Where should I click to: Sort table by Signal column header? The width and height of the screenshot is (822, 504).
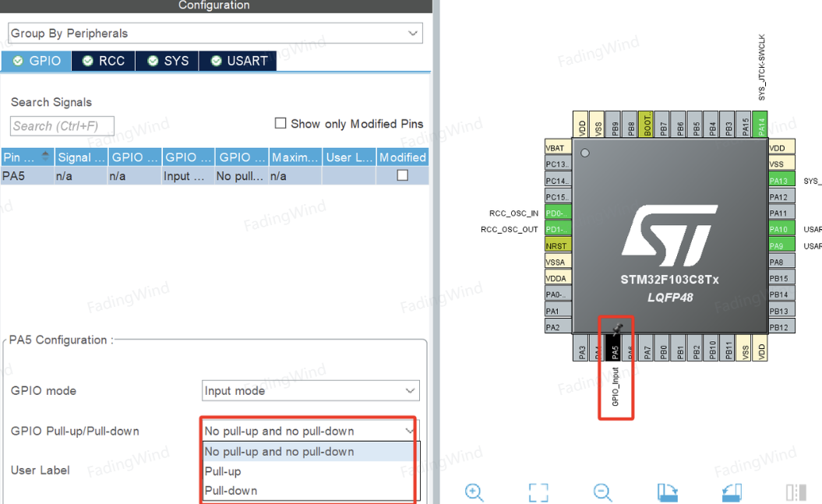pos(81,157)
